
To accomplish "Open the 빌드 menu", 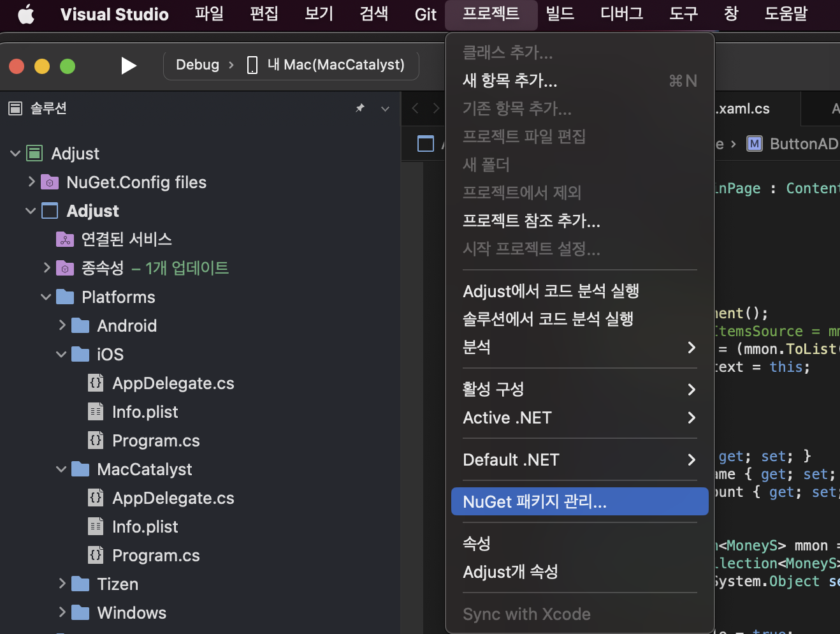I will (x=560, y=14).
